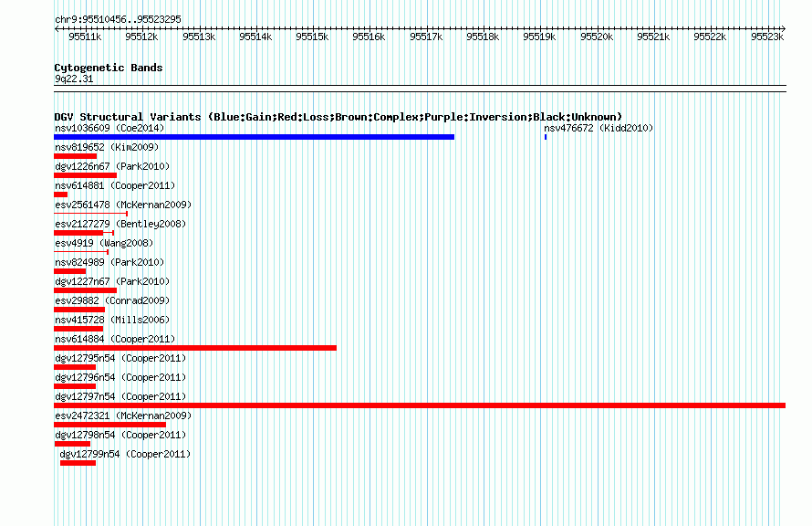This screenshot has height=526, width=812.
Task: Click ruler position 95523k
Action: (x=767, y=37)
